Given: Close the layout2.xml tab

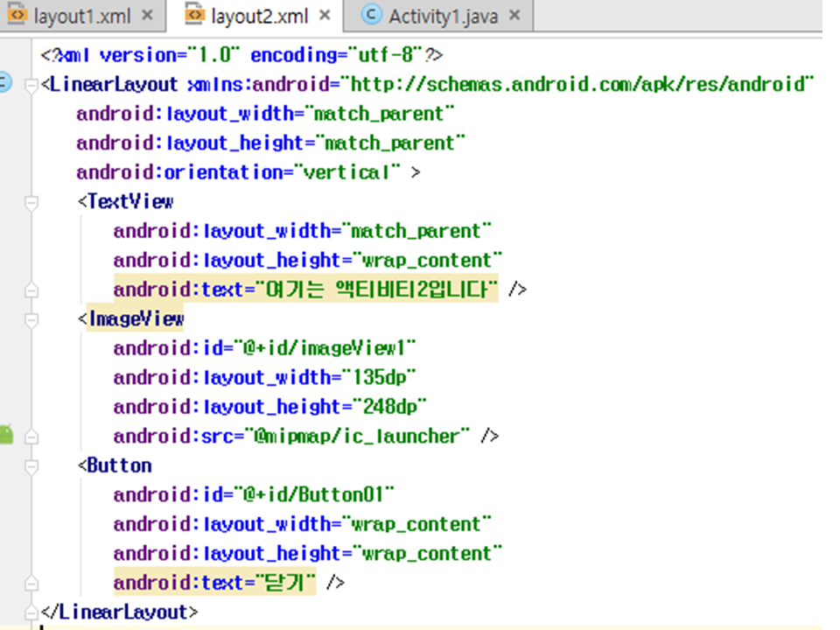Looking at the screenshot, I should tap(325, 16).
